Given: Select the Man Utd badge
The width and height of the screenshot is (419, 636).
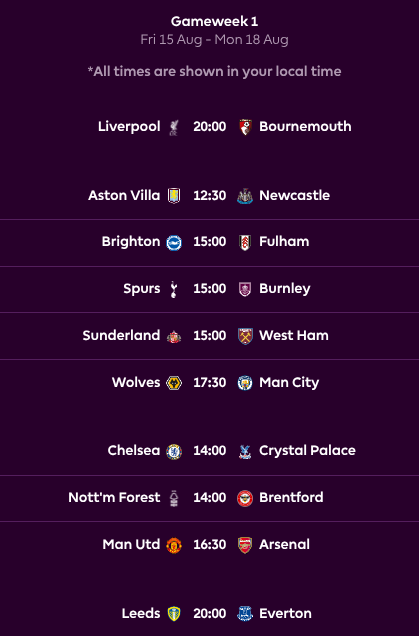Looking at the screenshot, I should 174,545.
